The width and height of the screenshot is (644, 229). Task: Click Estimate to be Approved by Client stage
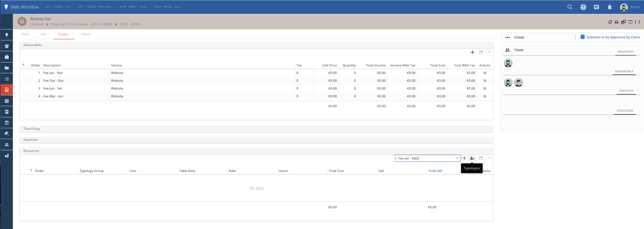tap(613, 37)
